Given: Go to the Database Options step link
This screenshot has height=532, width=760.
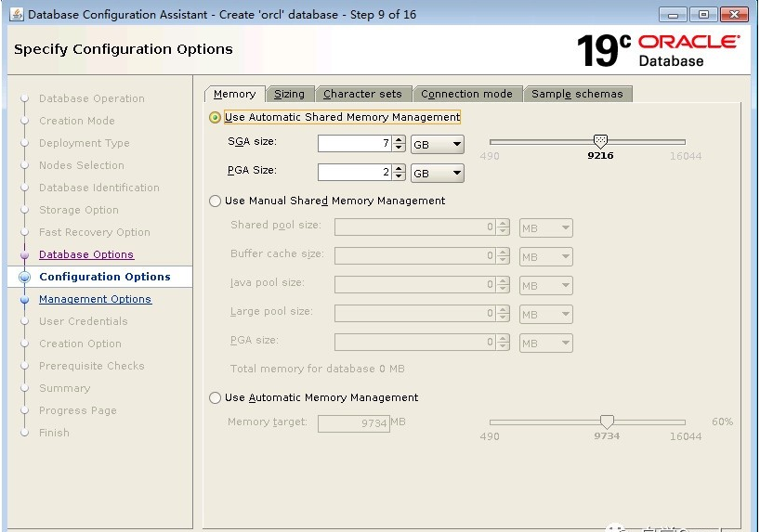Looking at the screenshot, I should point(86,254).
